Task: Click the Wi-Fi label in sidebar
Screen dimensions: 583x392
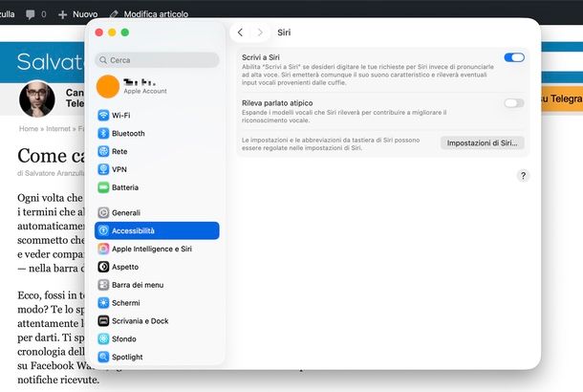Action: pyautogui.click(x=120, y=116)
